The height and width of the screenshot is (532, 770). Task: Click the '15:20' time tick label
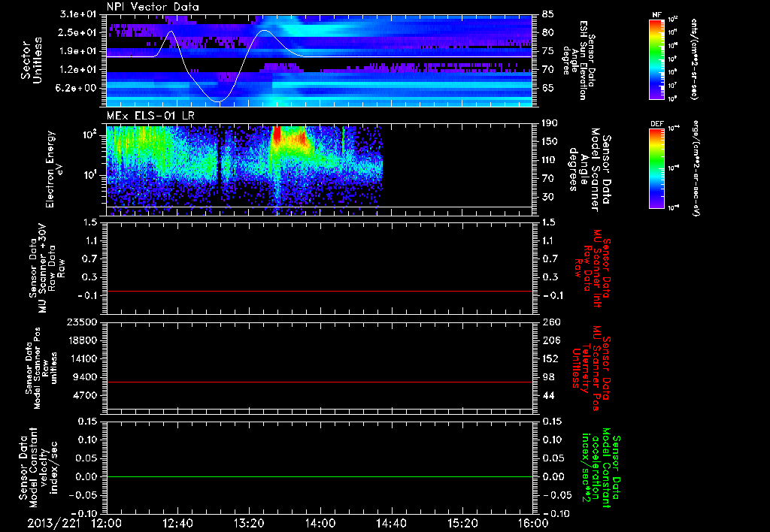[x=462, y=523]
